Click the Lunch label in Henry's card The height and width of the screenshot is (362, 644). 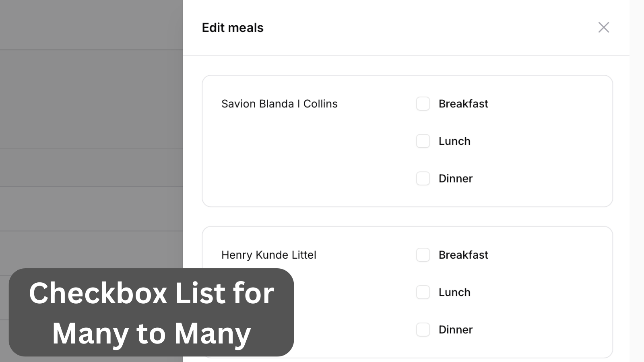pos(454,292)
